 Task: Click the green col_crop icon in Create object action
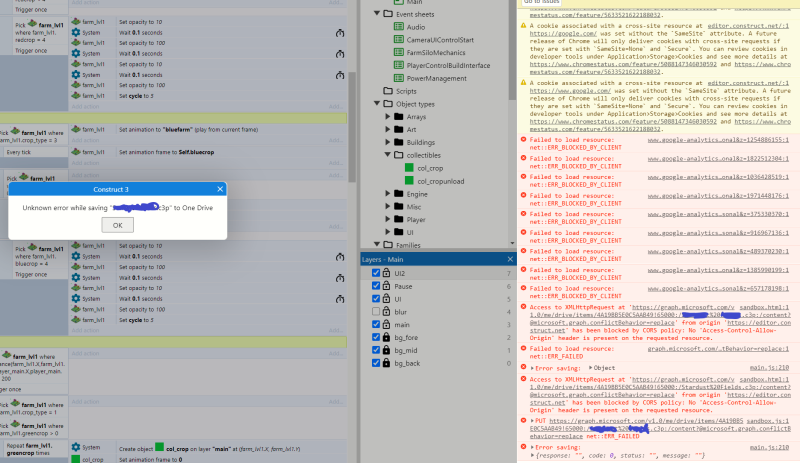(x=159, y=447)
